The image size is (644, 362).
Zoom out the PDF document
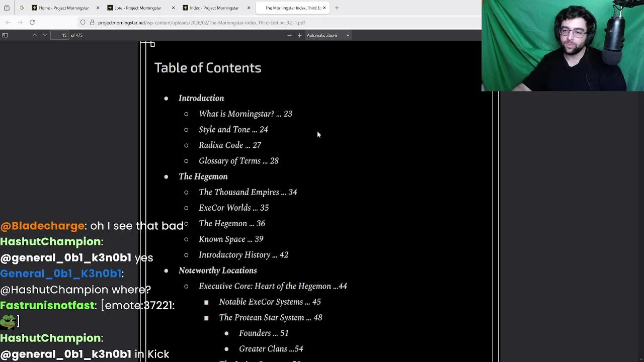pyautogui.click(x=289, y=35)
